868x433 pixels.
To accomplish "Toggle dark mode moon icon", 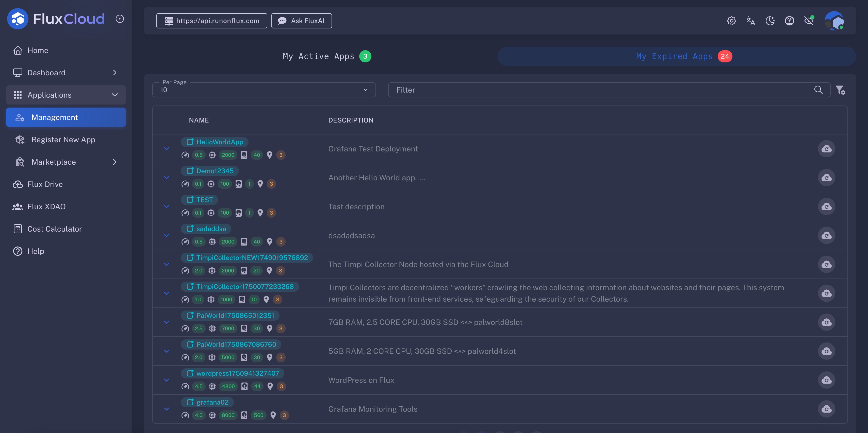I will (x=770, y=21).
